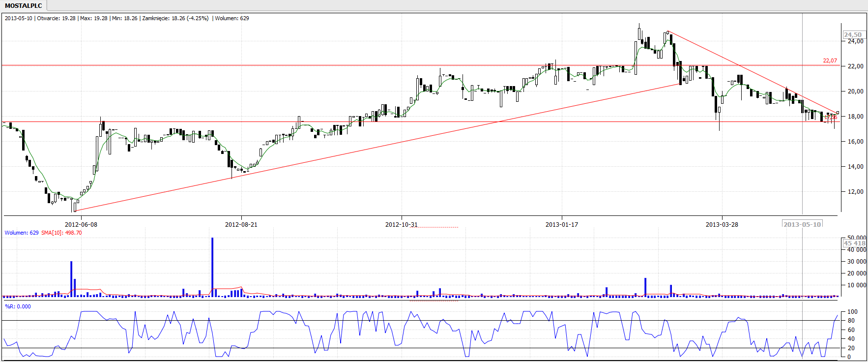Click the 10 000 volume axis label

(x=857, y=285)
